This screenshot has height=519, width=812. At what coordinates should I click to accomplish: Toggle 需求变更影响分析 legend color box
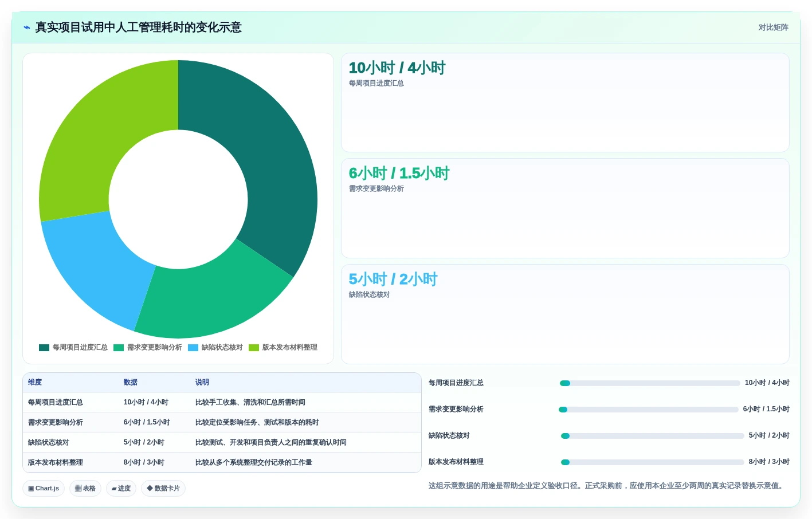coord(119,348)
